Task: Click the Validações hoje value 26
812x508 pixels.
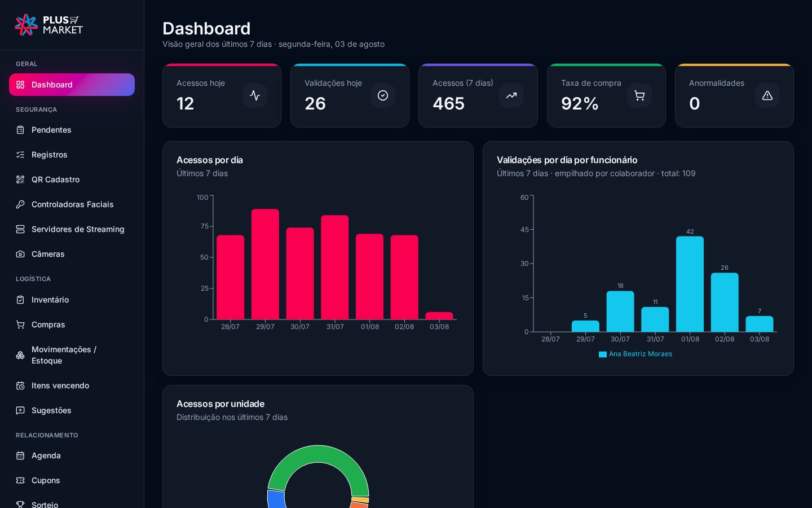Action: pyautogui.click(x=315, y=103)
